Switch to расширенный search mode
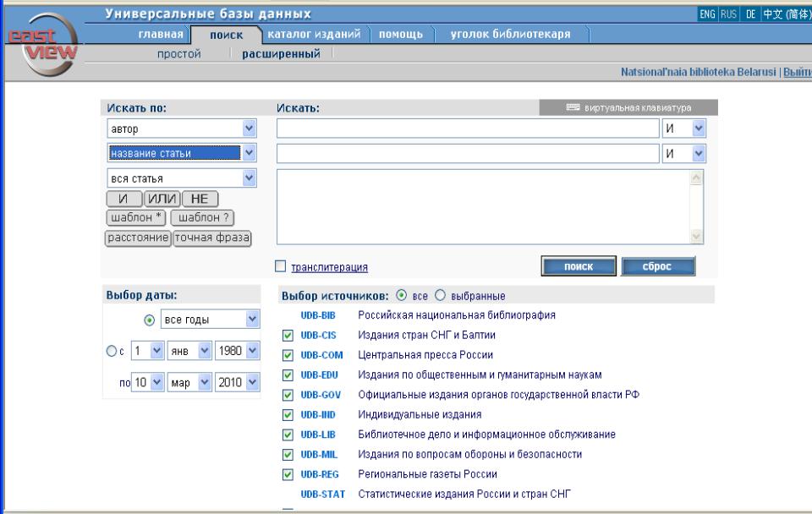Screen dimensions: 812x514 [281, 54]
